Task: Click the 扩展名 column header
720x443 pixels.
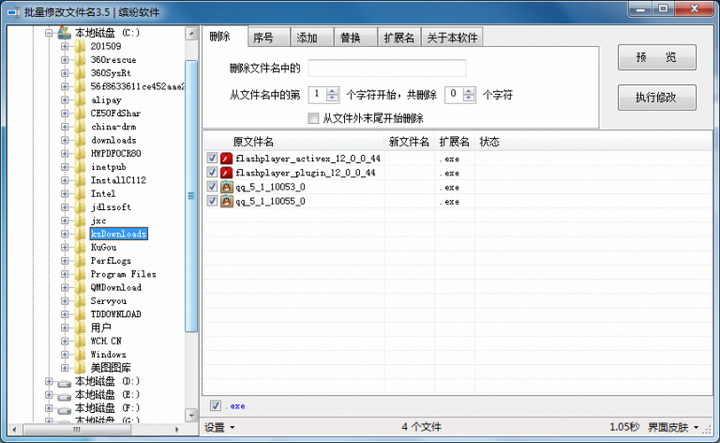Action: click(x=455, y=142)
